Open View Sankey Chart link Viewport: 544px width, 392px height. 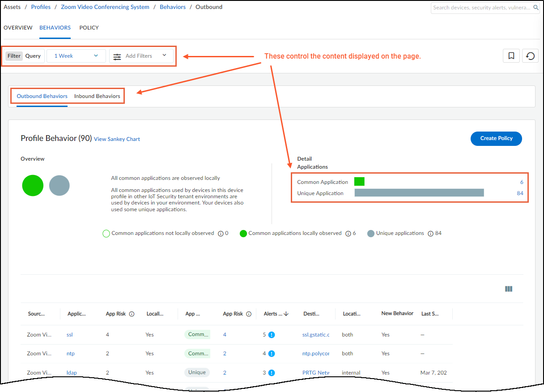pyautogui.click(x=117, y=139)
